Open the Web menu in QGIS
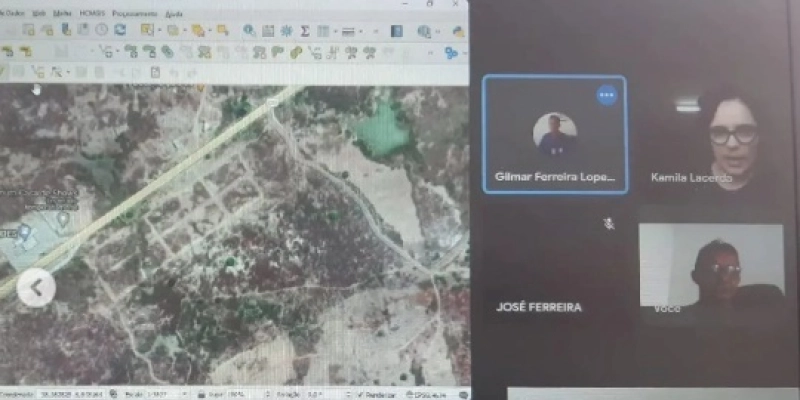 click(x=39, y=13)
